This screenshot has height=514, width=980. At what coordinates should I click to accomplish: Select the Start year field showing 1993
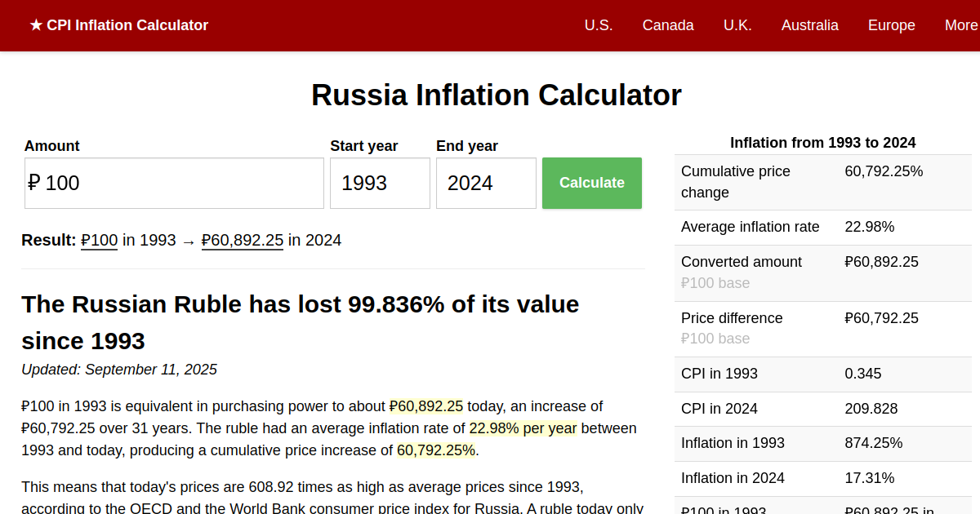point(380,183)
